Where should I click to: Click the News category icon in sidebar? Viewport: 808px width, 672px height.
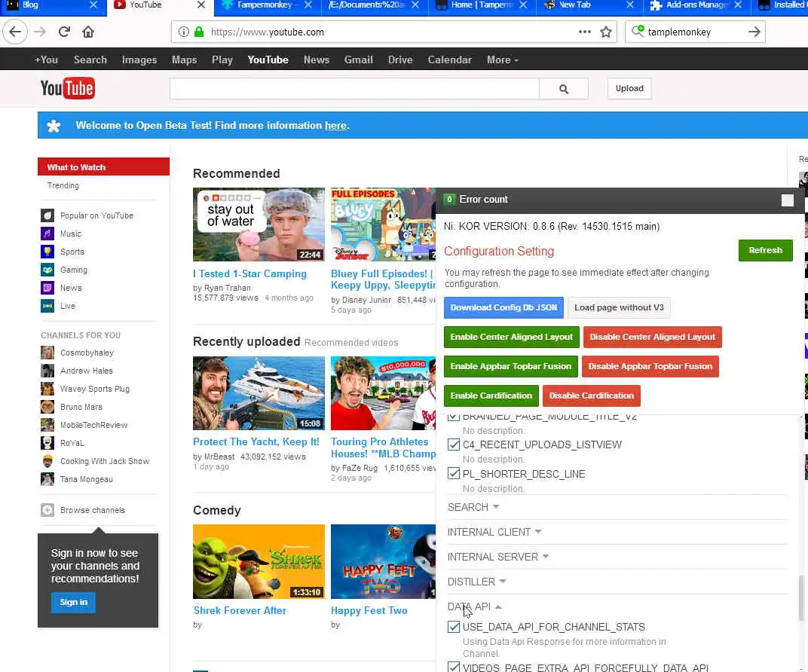pos(47,287)
